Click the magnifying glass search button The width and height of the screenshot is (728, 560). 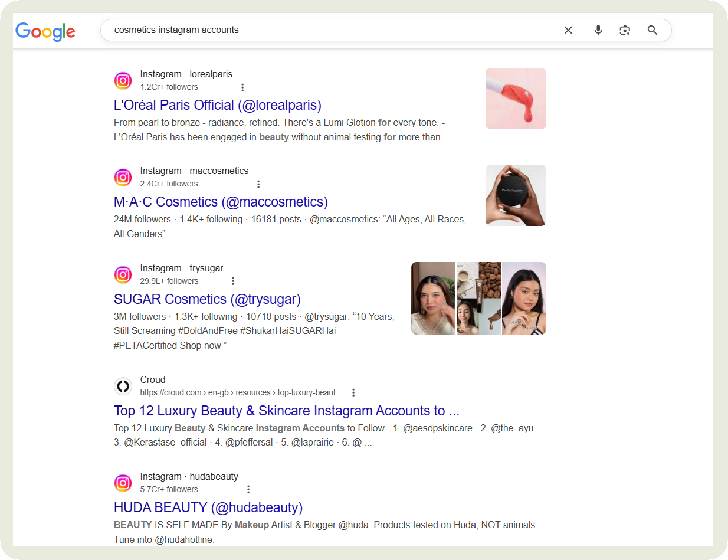pos(652,30)
